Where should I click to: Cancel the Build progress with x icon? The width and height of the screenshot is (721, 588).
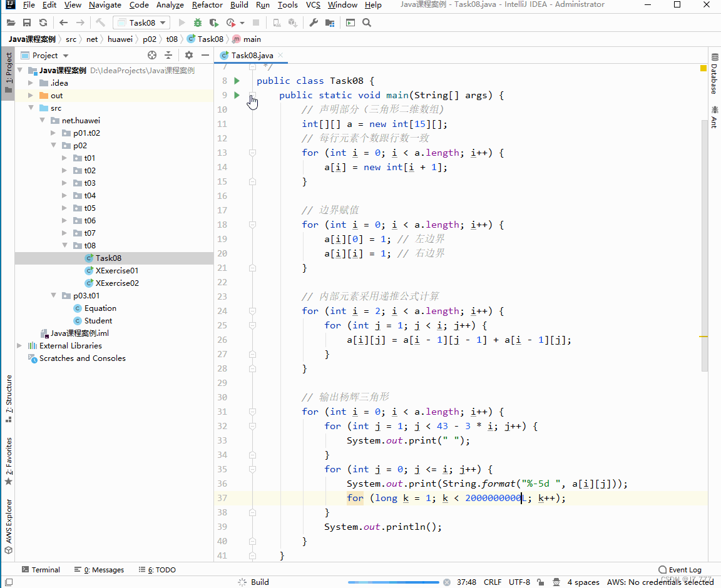point(446,582)
